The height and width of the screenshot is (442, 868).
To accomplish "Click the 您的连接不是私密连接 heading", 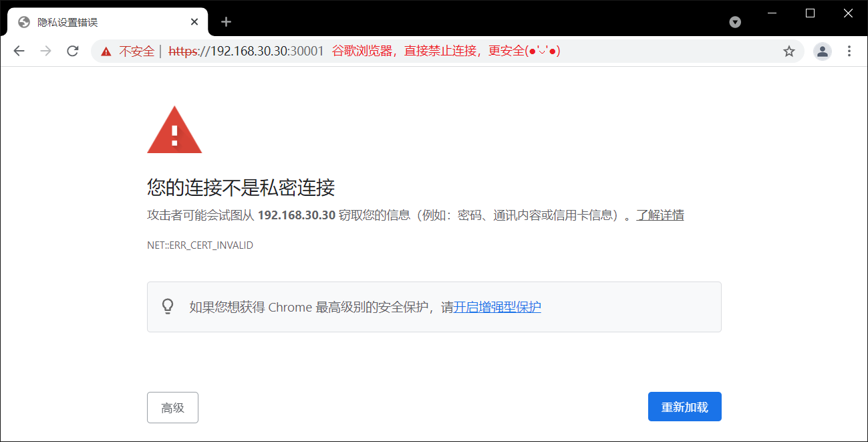I will pos(241,188).
